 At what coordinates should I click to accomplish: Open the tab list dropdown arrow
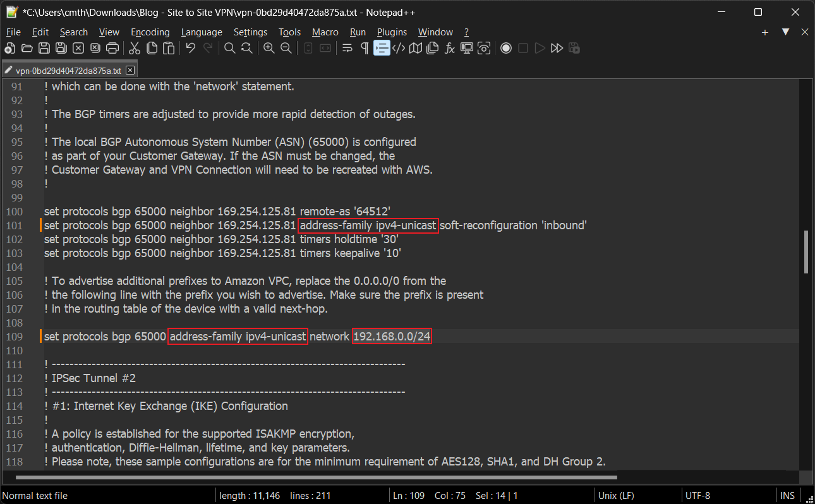785,32
